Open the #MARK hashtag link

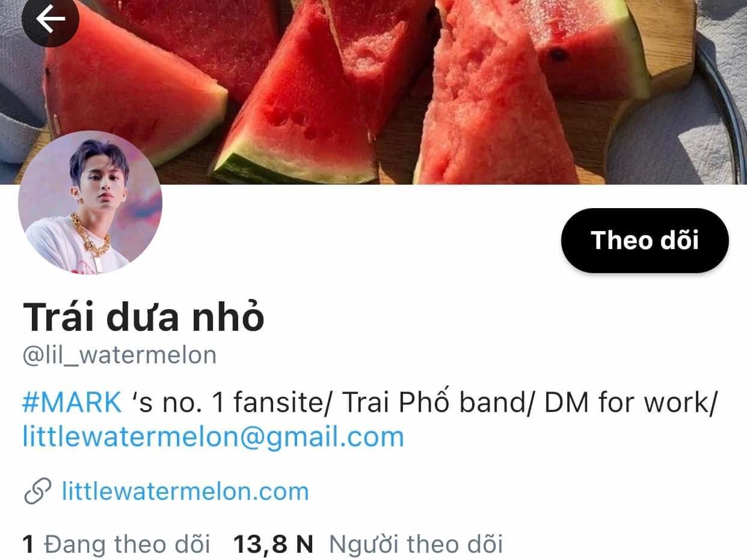tap(72, 402)
